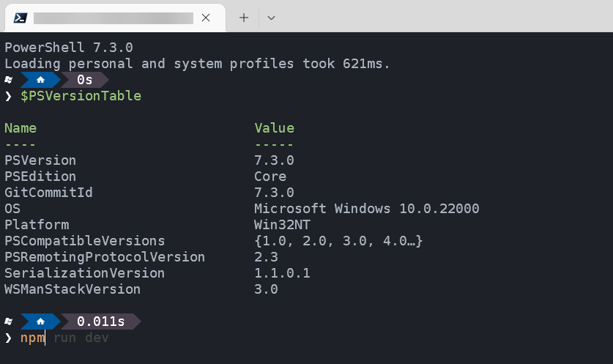Click the prompt chevron before $PSVersionTable

point(8,96)
